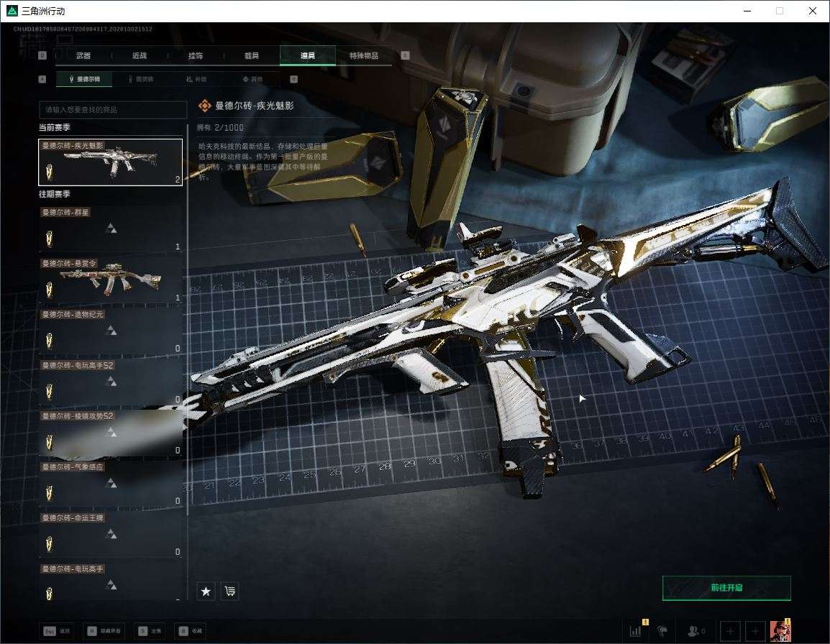
Task: Open the friends list icon
Action: (696, 631)
